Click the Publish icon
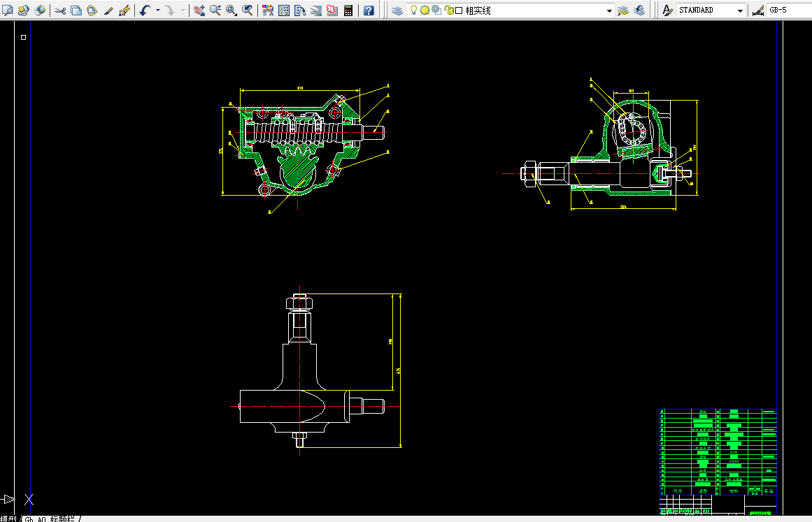This screenshot has height=522, width=812. (x=23, y=10)
